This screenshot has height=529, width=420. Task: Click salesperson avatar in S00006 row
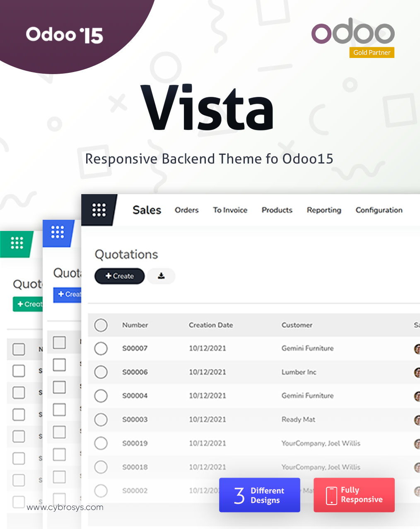pos(417,373)
